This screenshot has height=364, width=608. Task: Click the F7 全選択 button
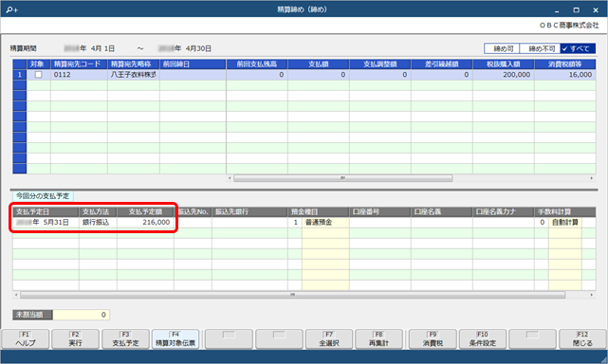pos(329,339)
